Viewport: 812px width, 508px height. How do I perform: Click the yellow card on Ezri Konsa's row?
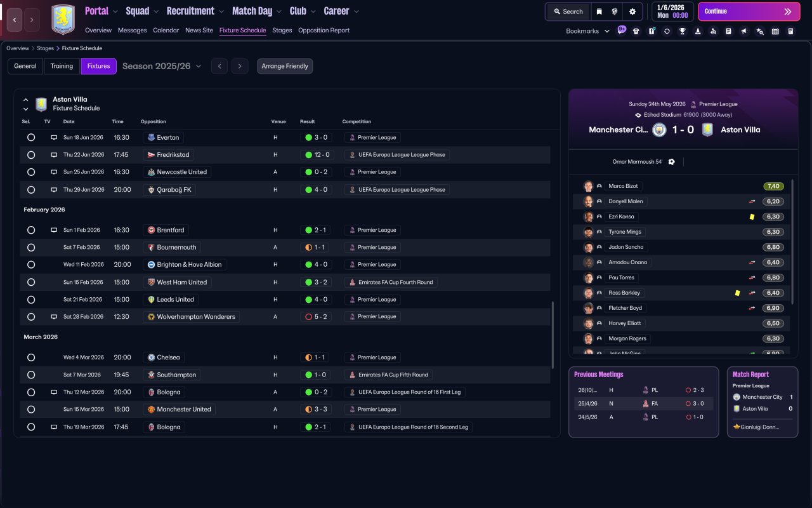point(752,217)
